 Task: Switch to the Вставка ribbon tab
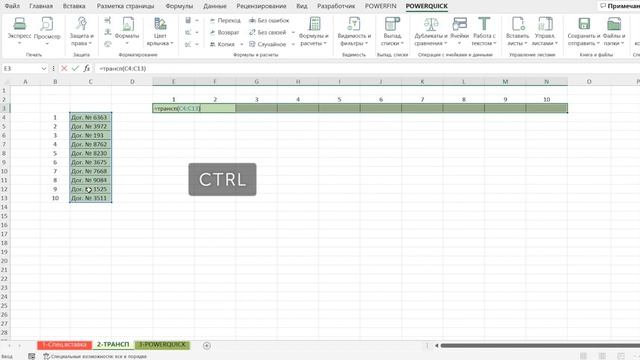(74, 6)
